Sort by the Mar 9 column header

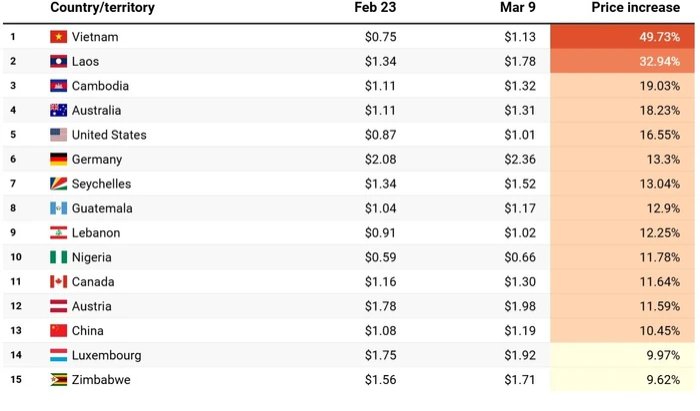(x=518, y=9)
